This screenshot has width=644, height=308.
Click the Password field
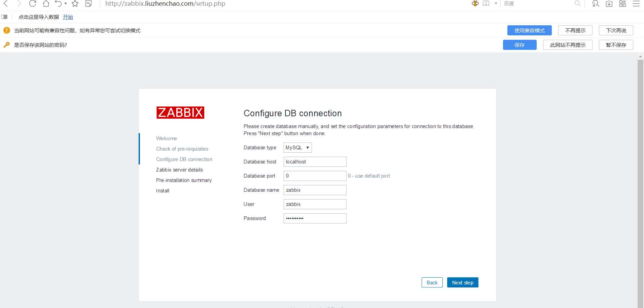pyautogui.click(x=315, y=218)
